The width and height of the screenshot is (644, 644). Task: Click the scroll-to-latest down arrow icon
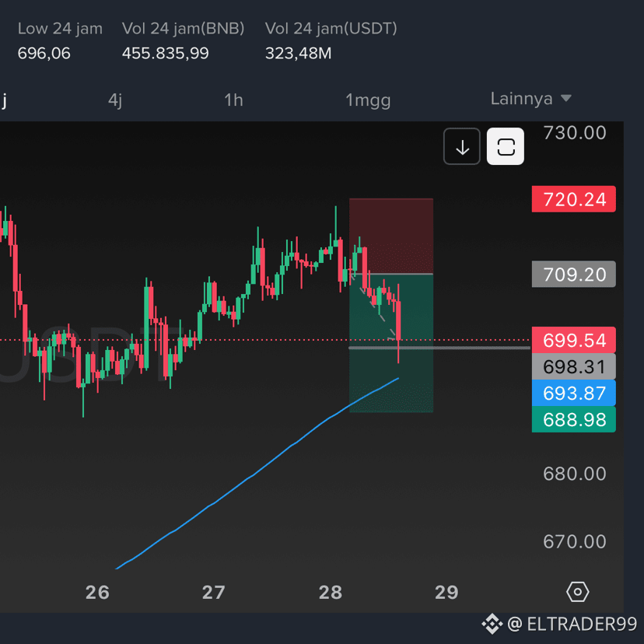coord(462,147)
